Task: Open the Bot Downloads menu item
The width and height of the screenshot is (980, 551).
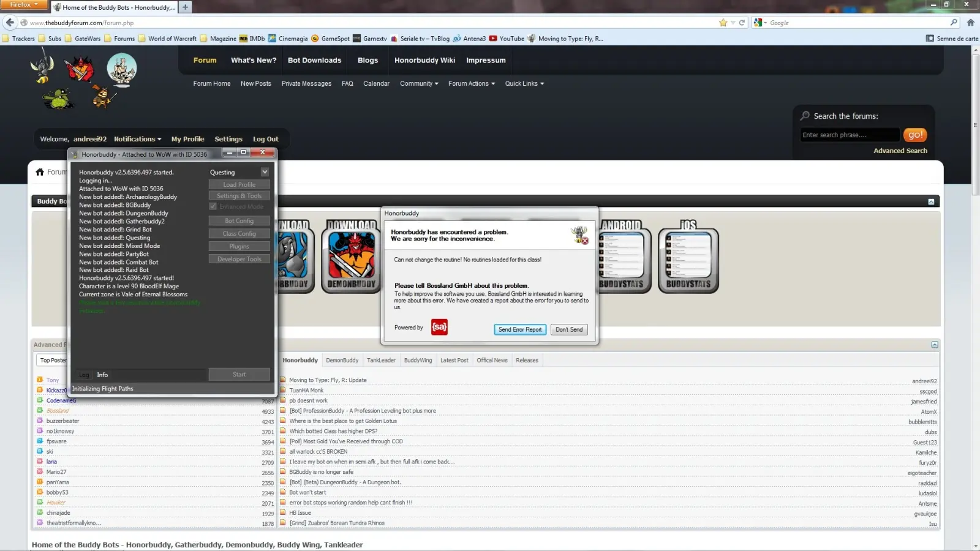Action: tap(314, 60)
